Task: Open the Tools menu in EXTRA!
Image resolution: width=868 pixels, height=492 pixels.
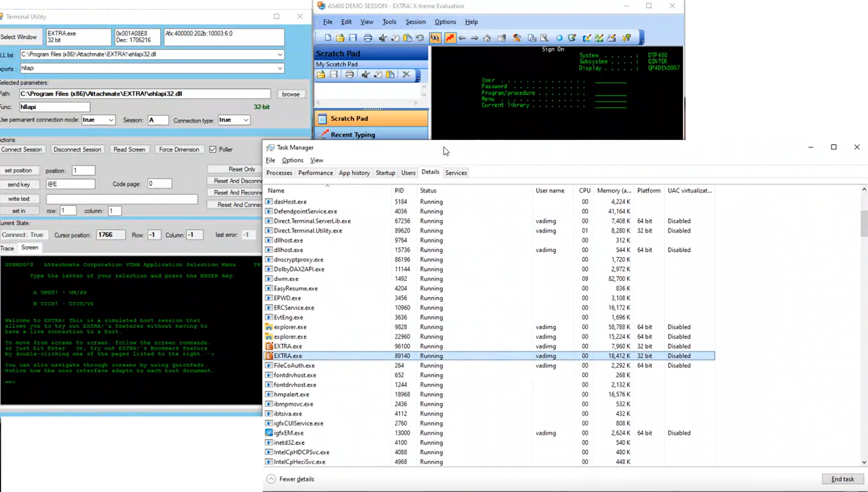Action: point(389,22)
